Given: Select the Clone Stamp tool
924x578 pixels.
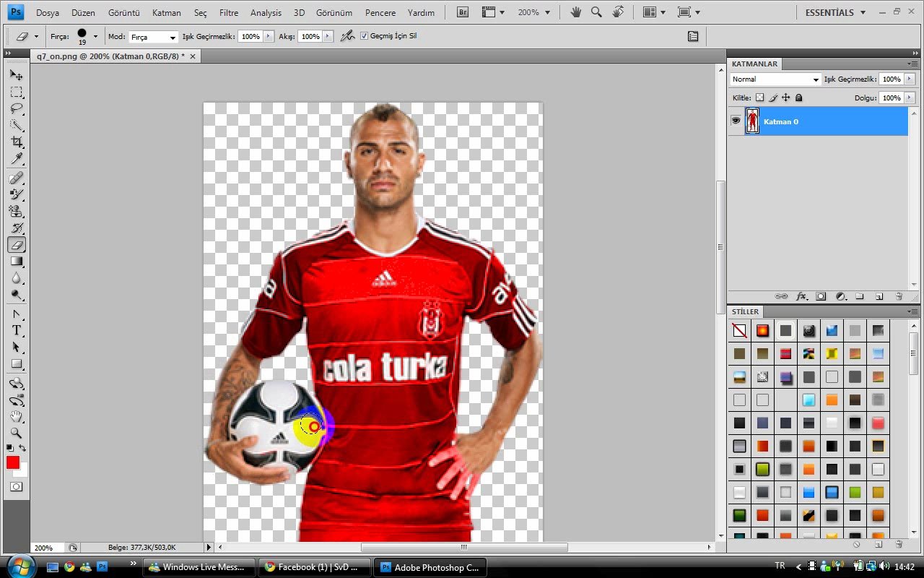Looking at the screenshot, I should tap(16, 211).
